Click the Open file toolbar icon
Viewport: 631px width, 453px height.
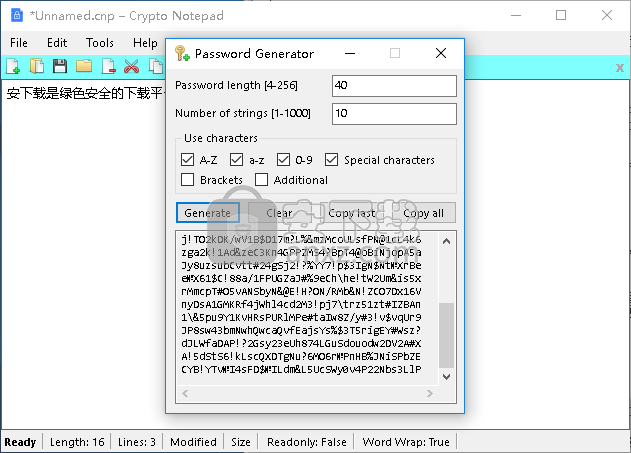tap(37, 66)
